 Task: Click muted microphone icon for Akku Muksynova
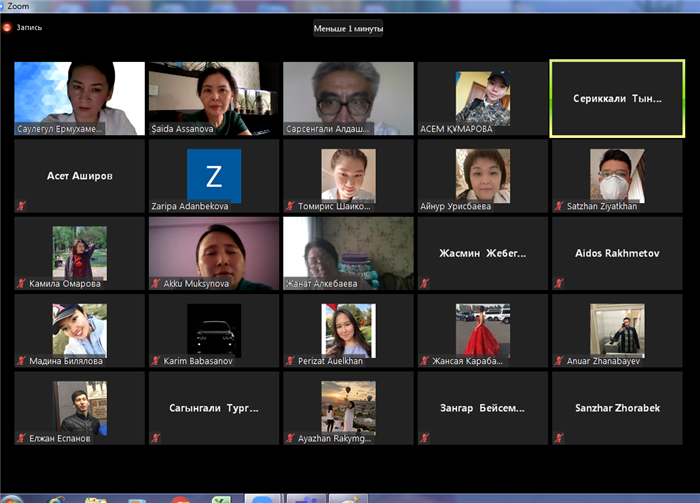156,284
